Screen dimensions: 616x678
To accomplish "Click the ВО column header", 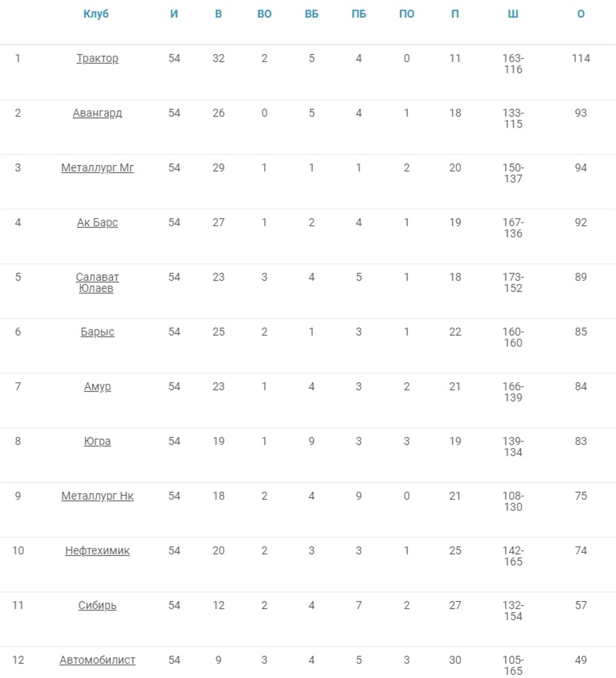I will coord(264,14).
